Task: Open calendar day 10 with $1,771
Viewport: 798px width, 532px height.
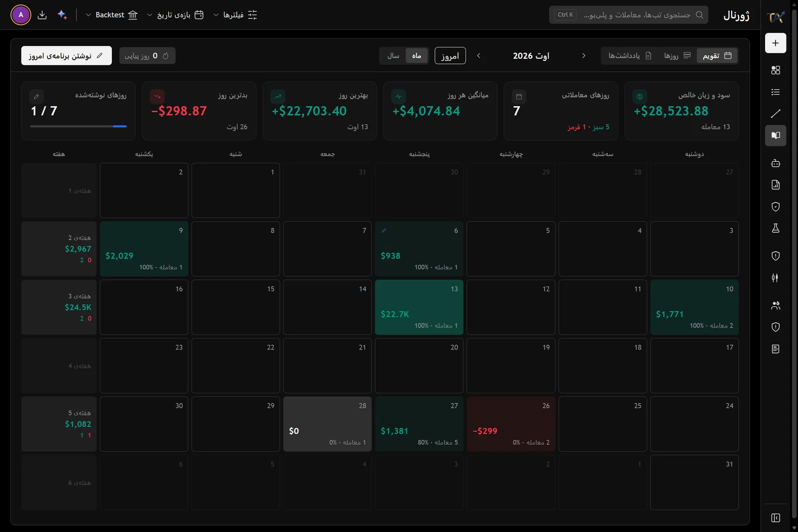Action: (x=694, y=307)
